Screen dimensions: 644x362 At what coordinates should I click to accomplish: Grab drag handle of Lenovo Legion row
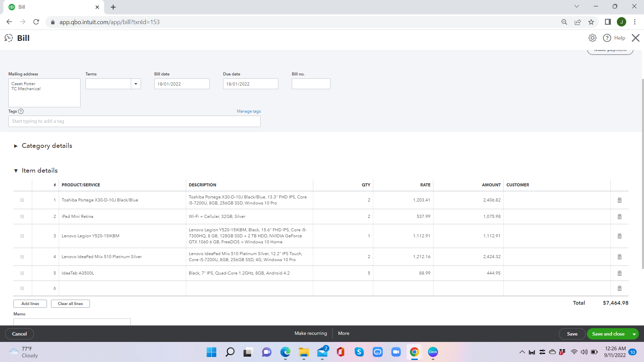pos(22,236)
